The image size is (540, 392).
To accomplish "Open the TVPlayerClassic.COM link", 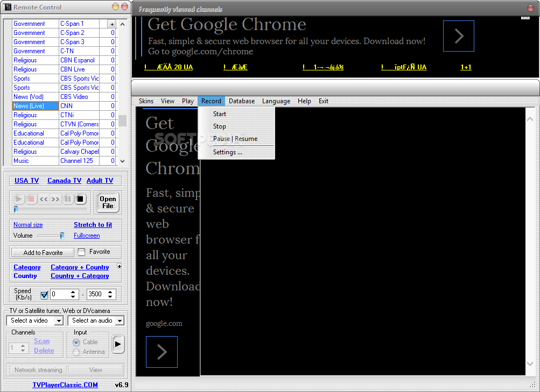I will (x=65, y=385).
